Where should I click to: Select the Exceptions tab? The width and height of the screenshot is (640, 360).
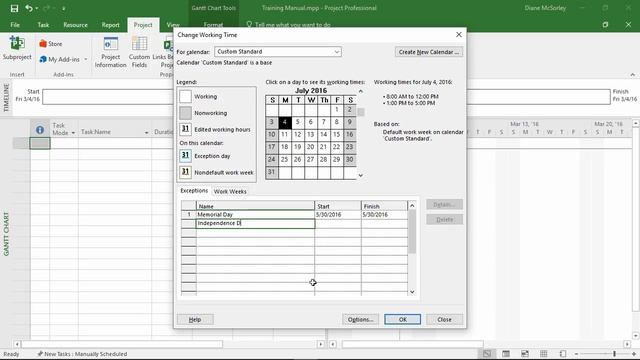194,191
